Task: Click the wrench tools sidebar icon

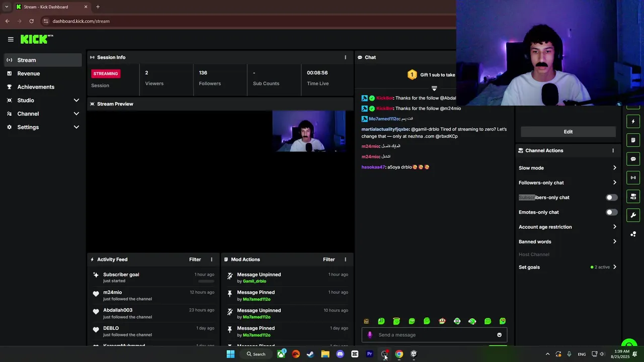Action: coord(633,215)
